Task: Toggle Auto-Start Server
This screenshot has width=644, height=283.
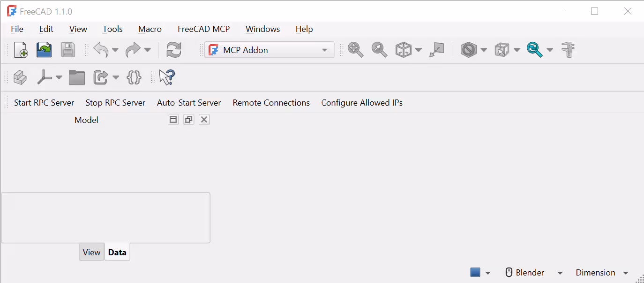Action: [x=189, y=103]
